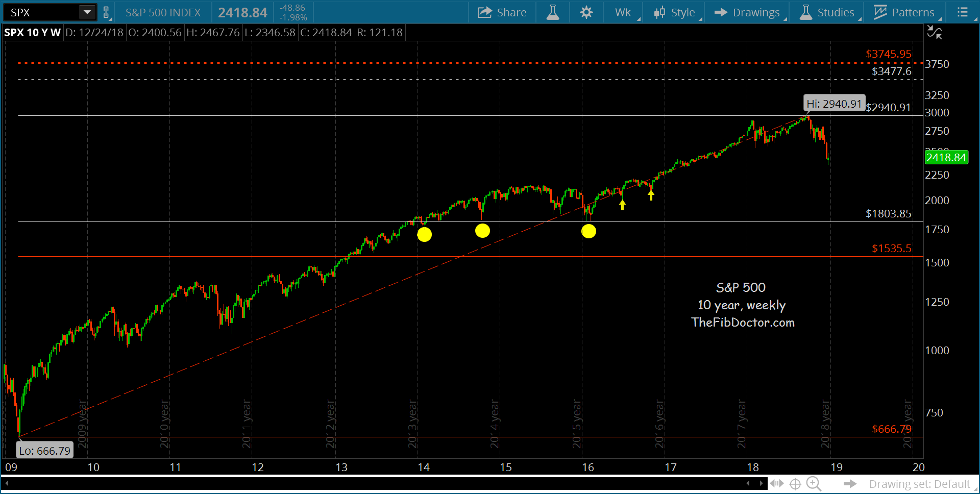
Task: Click the expand time-axis zoom icon
Action: tap(777, 483)
